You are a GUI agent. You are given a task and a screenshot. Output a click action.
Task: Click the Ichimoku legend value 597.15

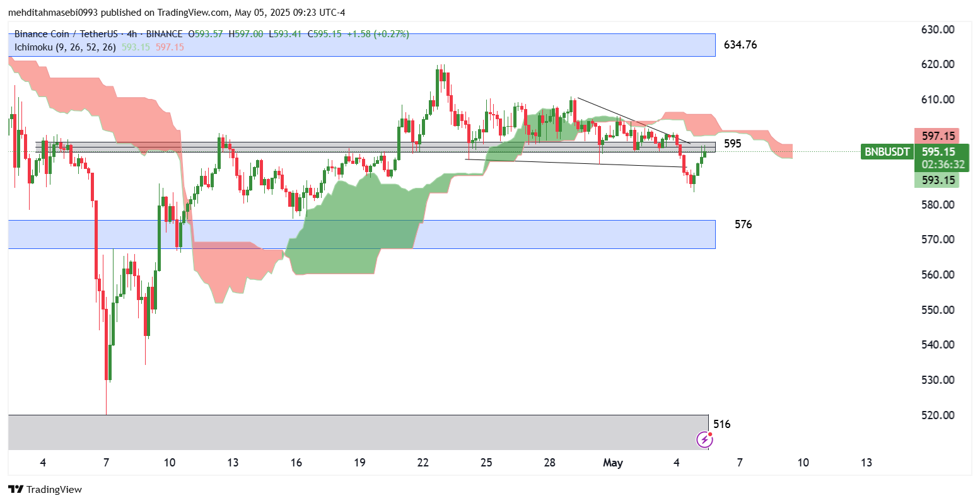[x=170, y=47]
